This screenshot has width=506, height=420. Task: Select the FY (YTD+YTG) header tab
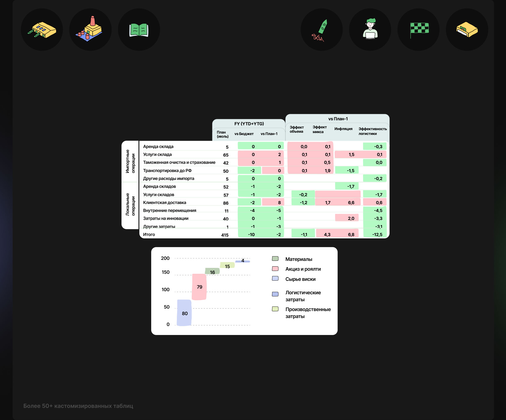coord(249,124)
